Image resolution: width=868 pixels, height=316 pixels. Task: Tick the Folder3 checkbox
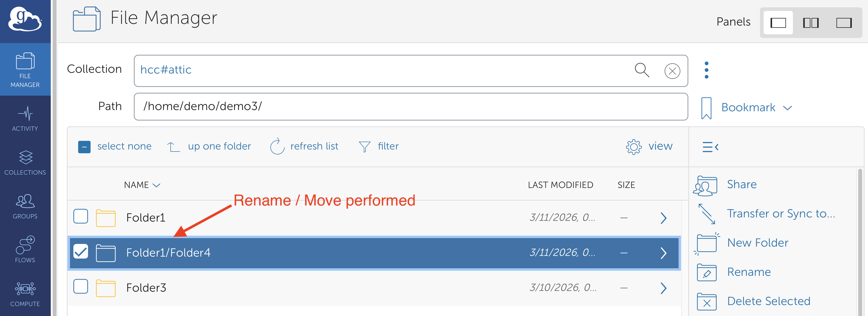pyautogui.click(x=81, y=287)
